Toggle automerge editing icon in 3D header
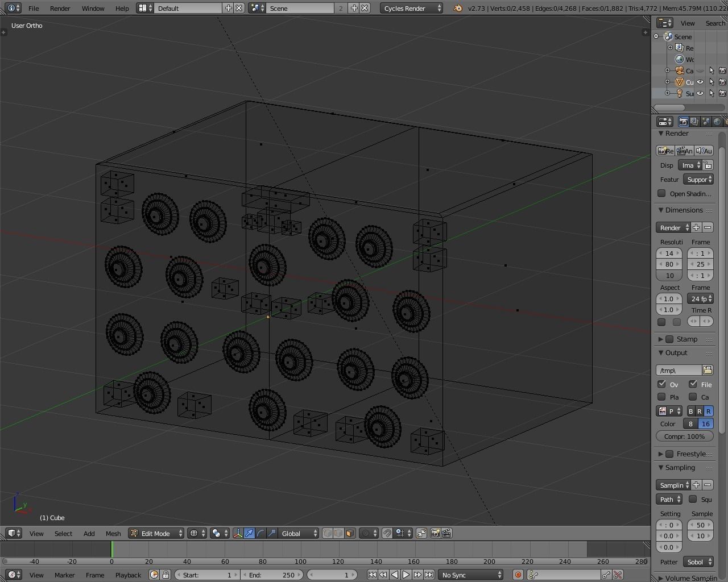 click(421, 533)
